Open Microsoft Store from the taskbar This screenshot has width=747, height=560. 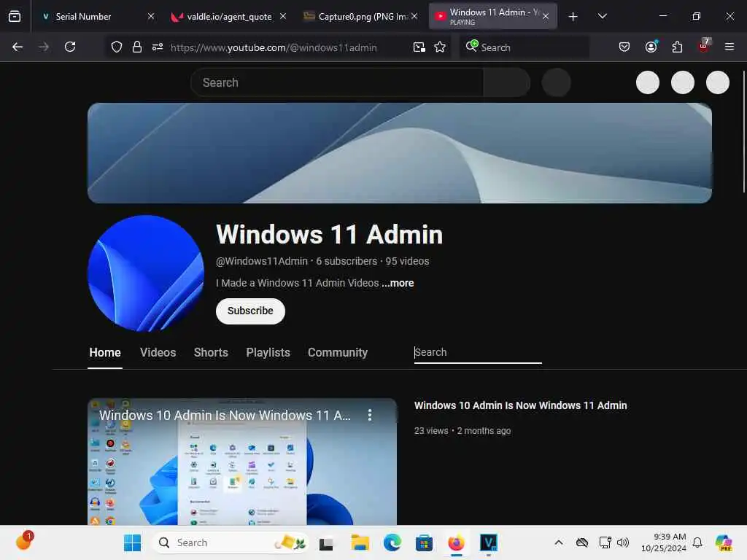coord(424,542)
